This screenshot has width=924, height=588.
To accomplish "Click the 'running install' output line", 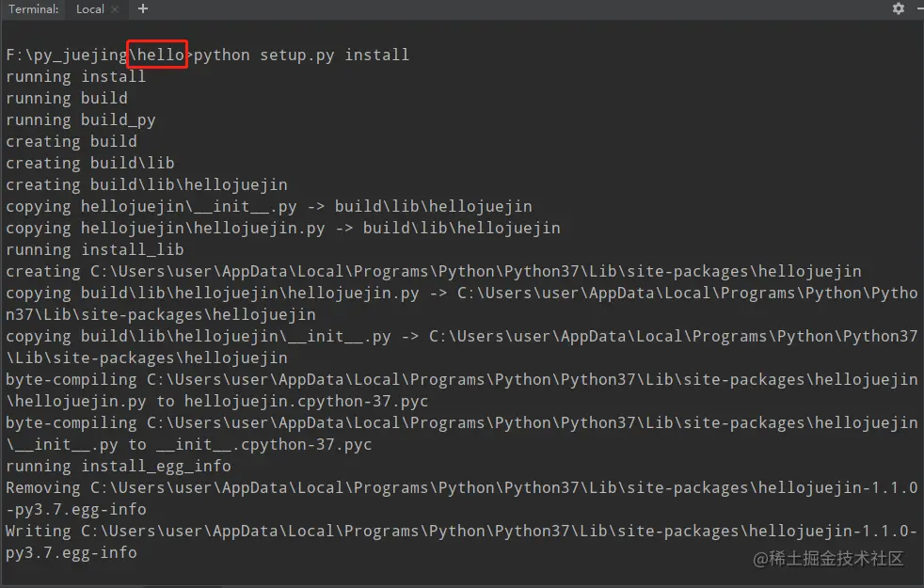I will 75,76.
